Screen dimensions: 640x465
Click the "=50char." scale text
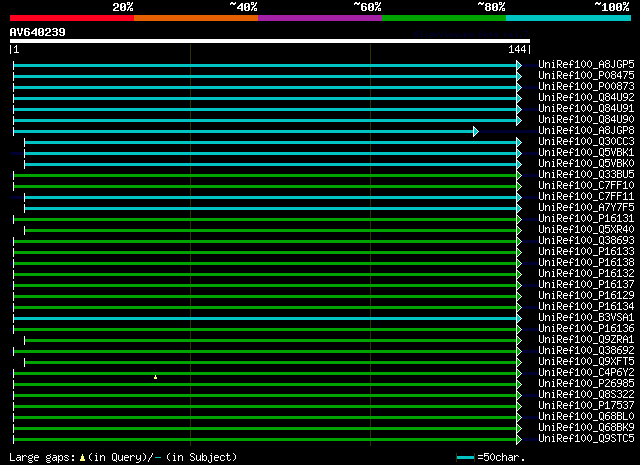click(501, 457)
